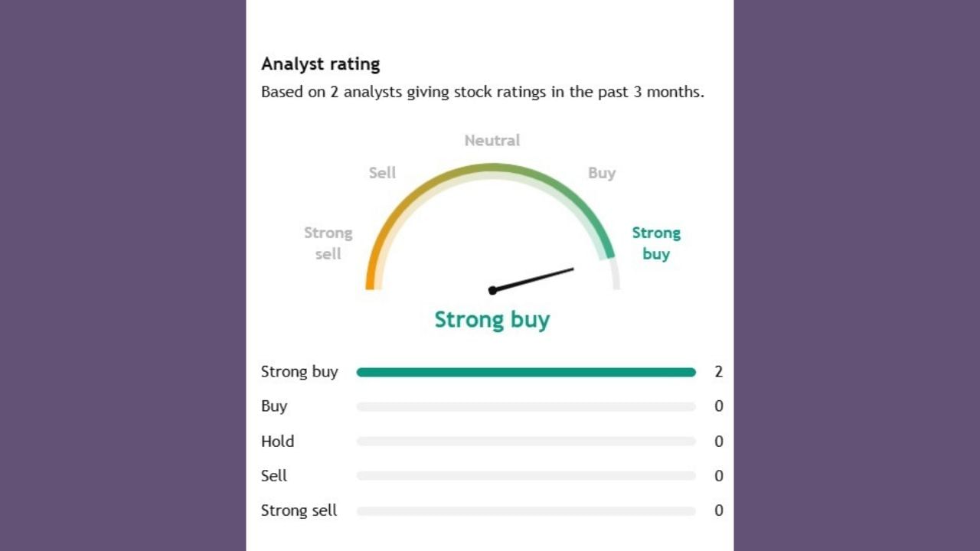Click the Strong buy row label in the list
Screen dimensions: 980x551
(x=299, y=372)
